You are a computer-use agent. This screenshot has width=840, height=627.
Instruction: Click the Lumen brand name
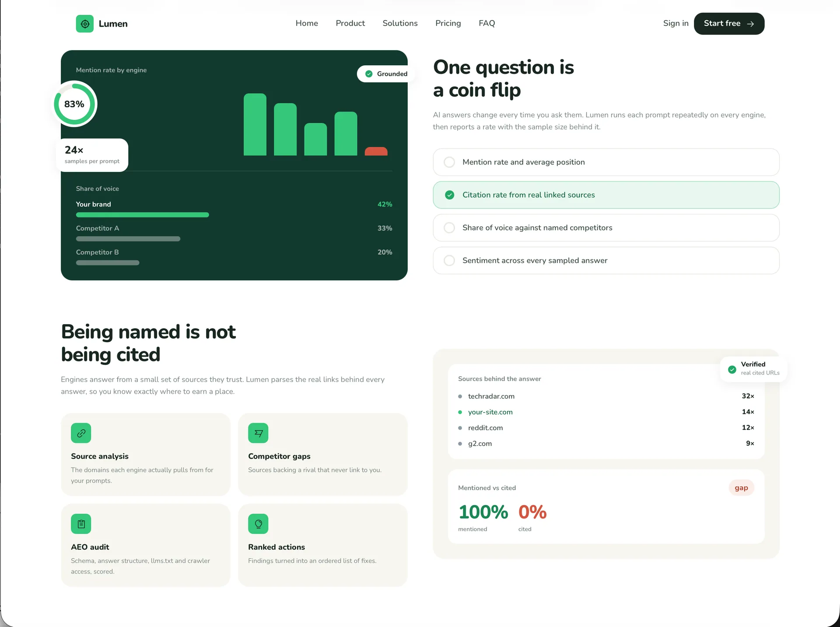[x=113, y=24]
